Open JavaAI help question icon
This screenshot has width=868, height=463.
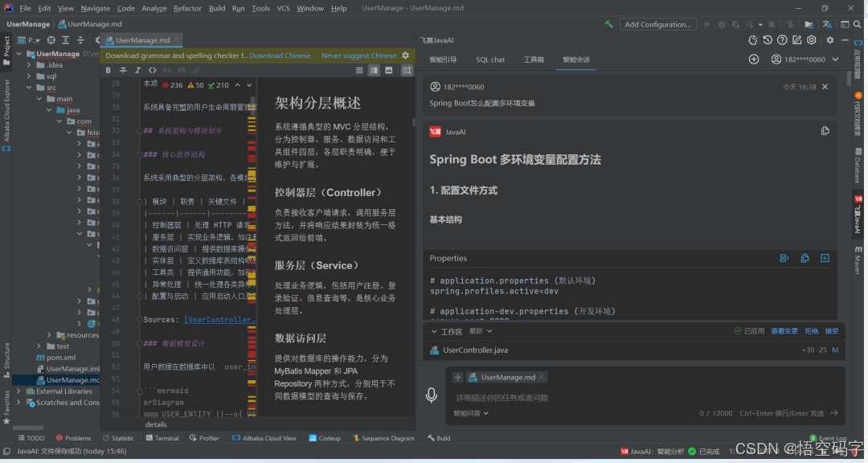coord(782,40)
